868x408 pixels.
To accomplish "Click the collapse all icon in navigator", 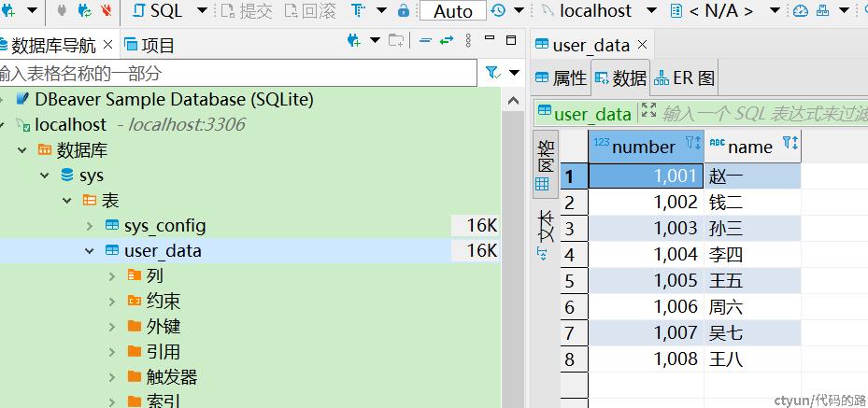I will (425, 41).
